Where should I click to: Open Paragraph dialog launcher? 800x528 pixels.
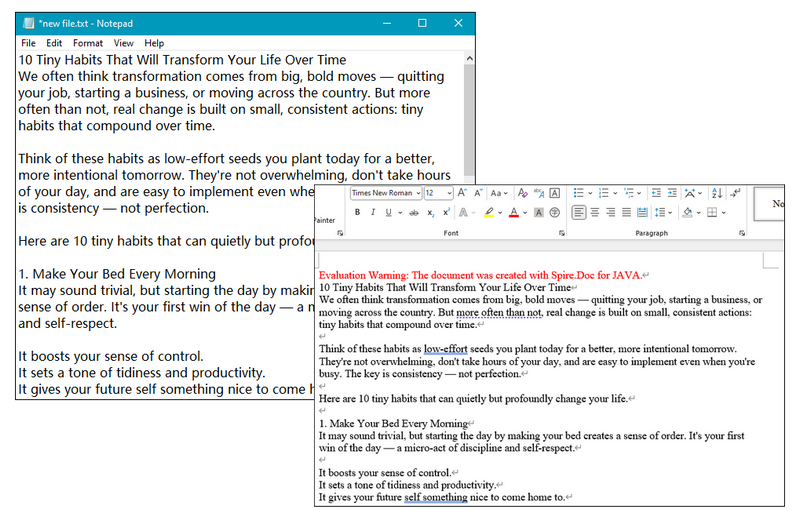coord(742,233)
